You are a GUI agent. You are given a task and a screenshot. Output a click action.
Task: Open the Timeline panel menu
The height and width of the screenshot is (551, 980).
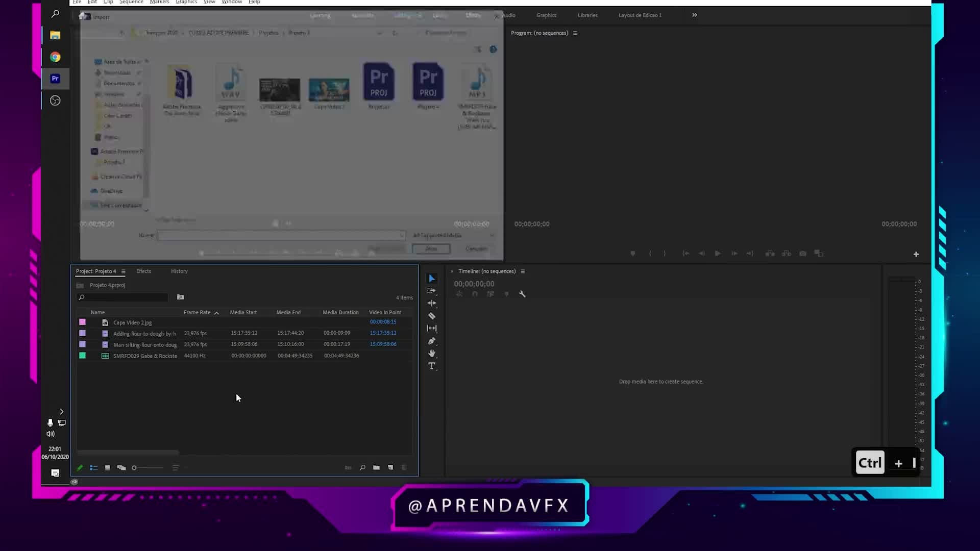[x=523, y=271]
